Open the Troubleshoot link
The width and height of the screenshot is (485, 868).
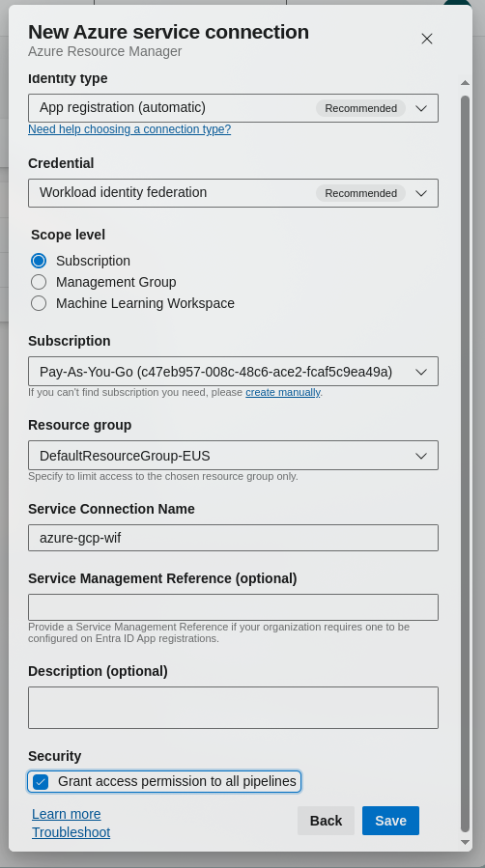[x=71, y=832]
